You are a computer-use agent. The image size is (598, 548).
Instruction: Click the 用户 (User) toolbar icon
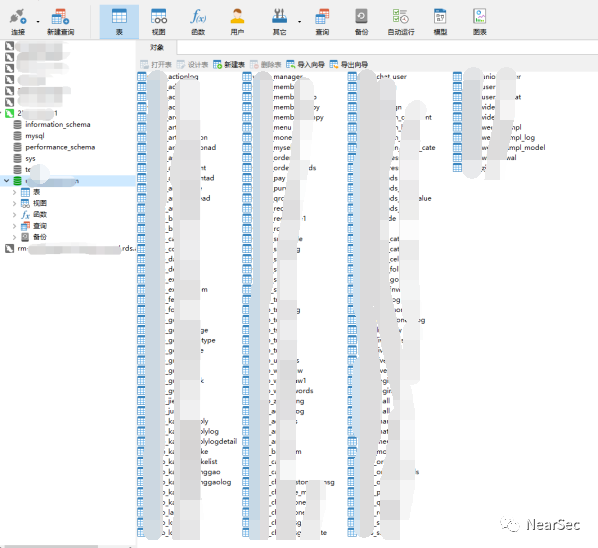[237, 21]
